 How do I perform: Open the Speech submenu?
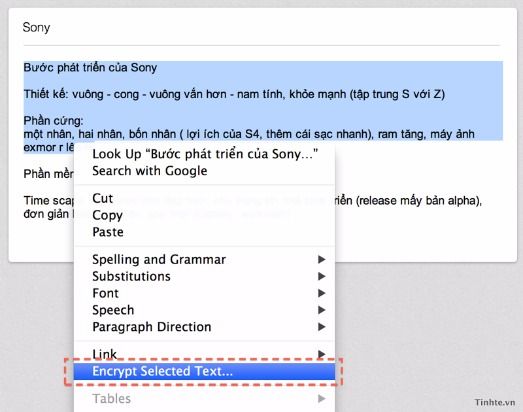204,310
